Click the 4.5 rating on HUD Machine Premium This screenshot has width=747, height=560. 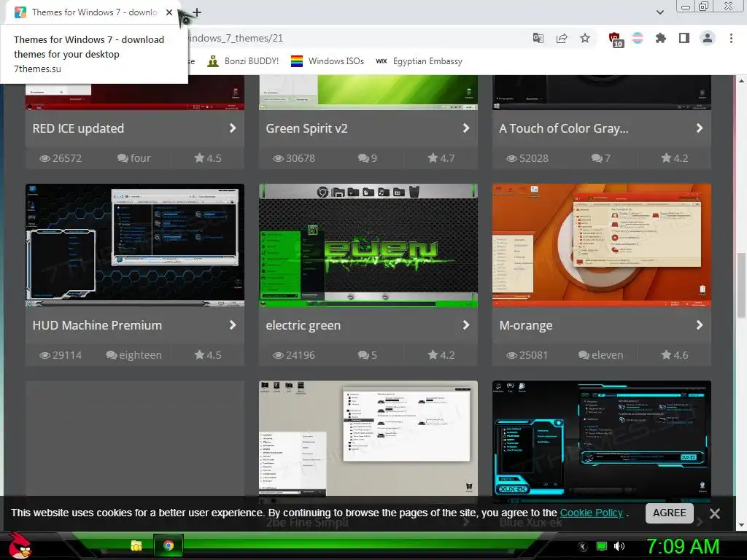[x=208, y=355]
